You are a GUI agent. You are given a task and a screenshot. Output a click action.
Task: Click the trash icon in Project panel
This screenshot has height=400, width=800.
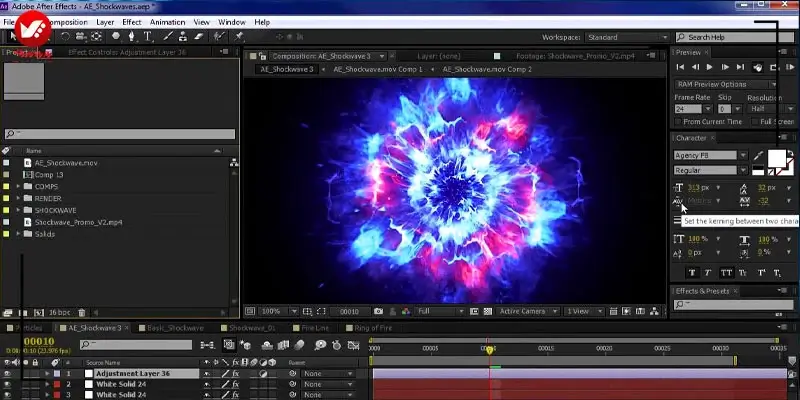pyautogui.click(x=82, y=313)
